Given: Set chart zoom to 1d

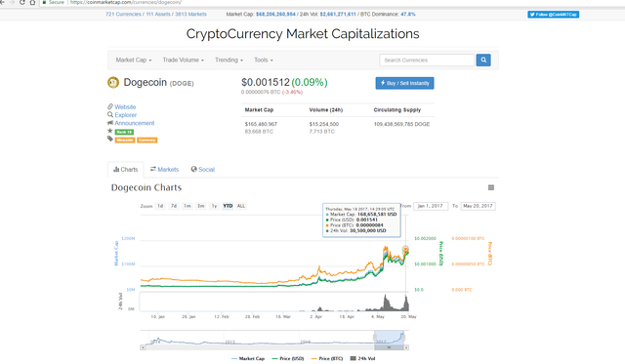Looking at the screenshot, I should (x=160, y=206).
